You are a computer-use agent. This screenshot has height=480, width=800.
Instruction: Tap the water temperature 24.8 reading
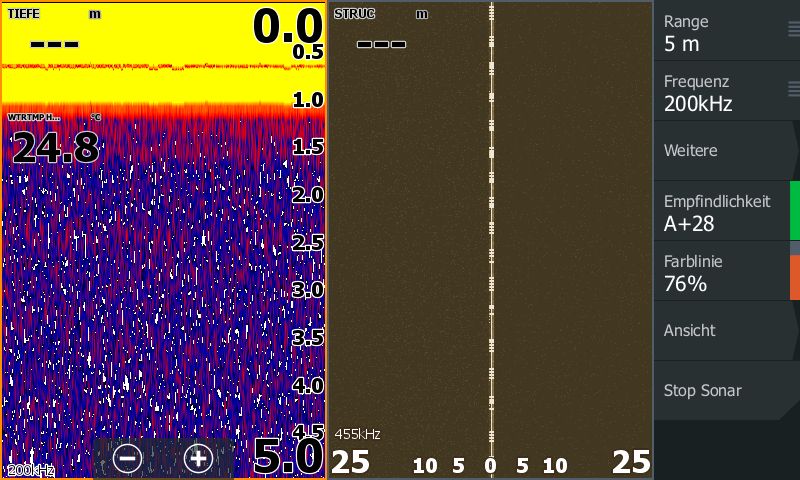point(55,148)
